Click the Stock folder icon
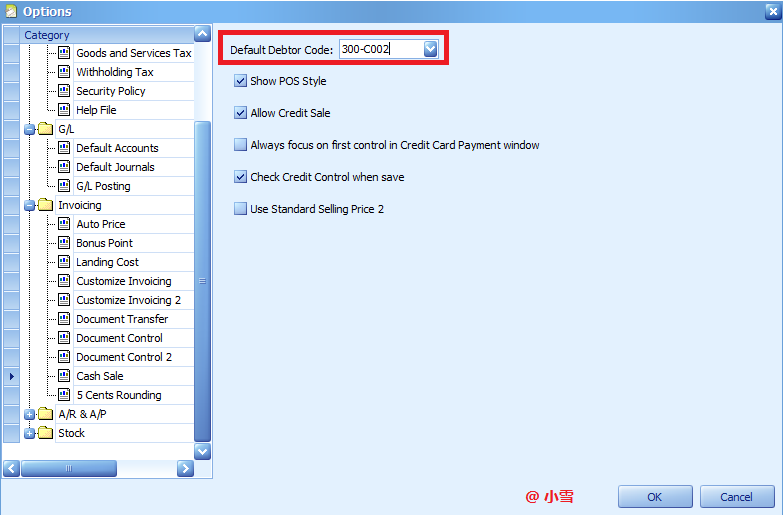The image size is (783, 515). click(x=45, y=433)
